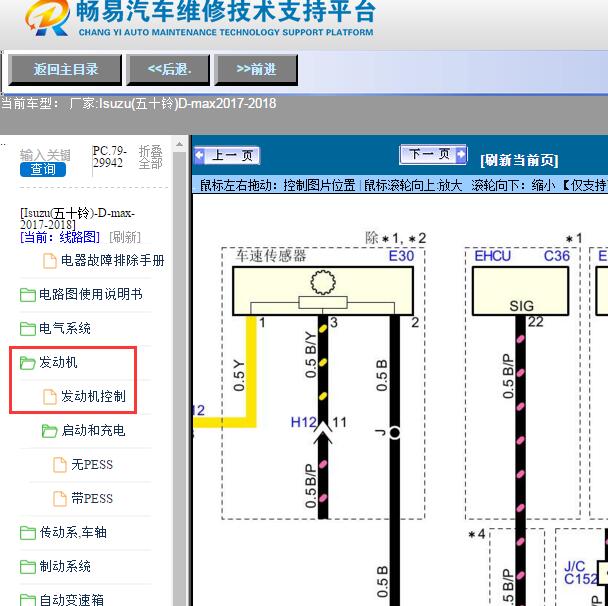The width and height of the screenshot is (608, 606).
Task: Click the H12 connector label in diagram
Action: 304,422
